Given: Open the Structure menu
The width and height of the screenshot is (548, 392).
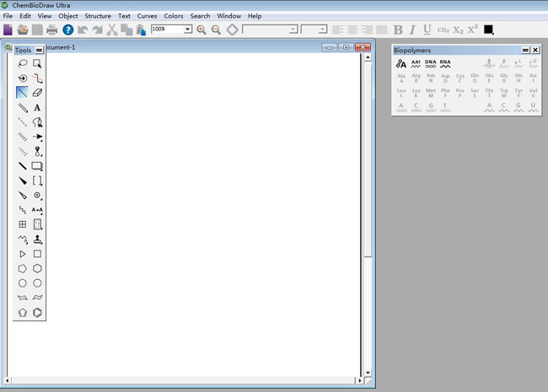Looking at the screenshot, I should click(x=98, y=16).
